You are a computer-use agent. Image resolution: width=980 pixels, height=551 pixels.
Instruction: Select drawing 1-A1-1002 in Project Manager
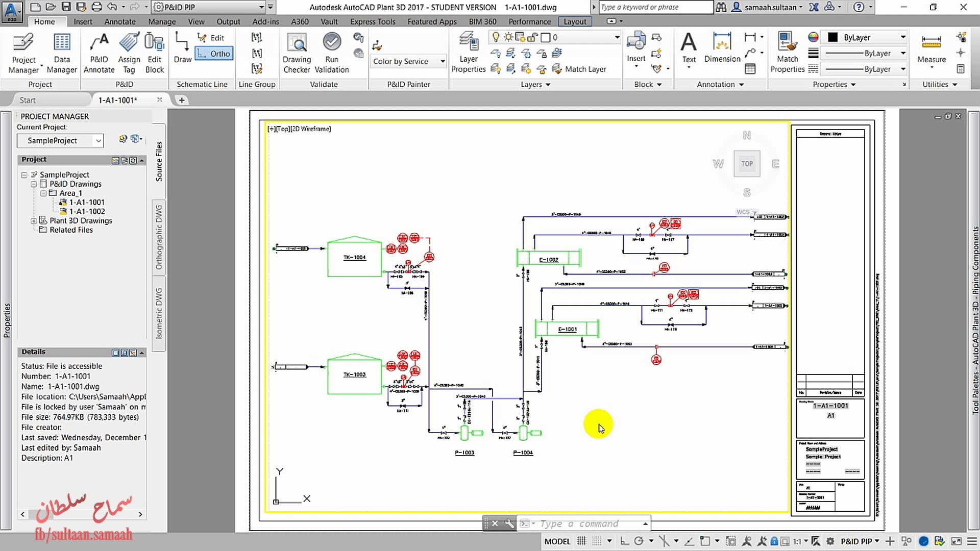coord(88,211)
